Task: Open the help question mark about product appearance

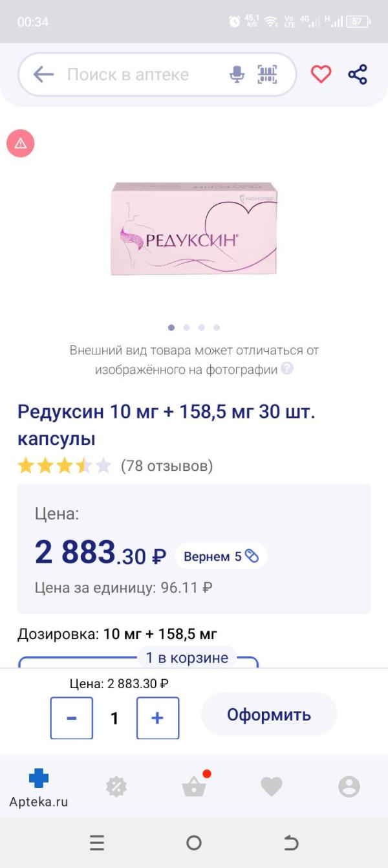Action: point(287,369)
